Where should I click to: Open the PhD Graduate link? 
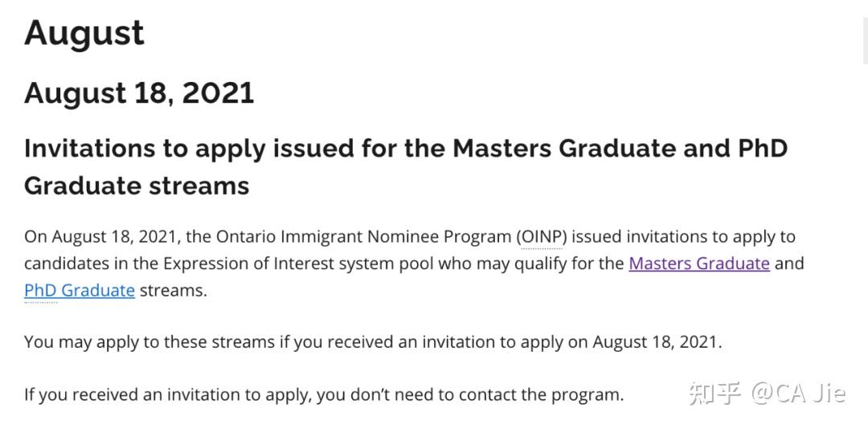coord(79,290)
